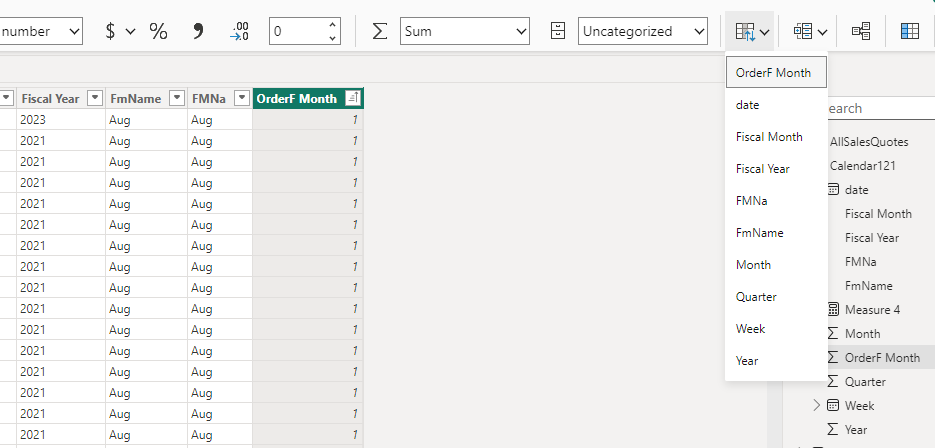Viewport: 935px width, 448px height.
Task: Click the Manage relationships icon
Action: click(x=860, y=32)
